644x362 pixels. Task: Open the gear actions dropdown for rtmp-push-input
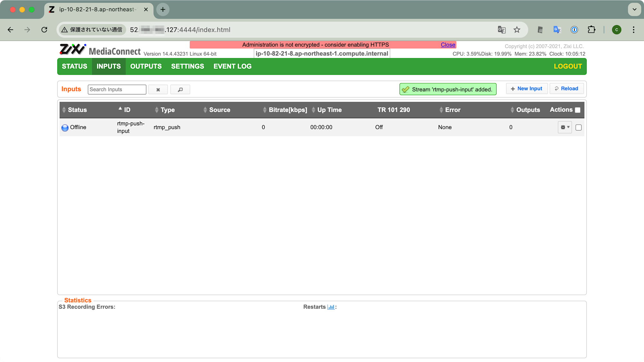tap(564, 127)
